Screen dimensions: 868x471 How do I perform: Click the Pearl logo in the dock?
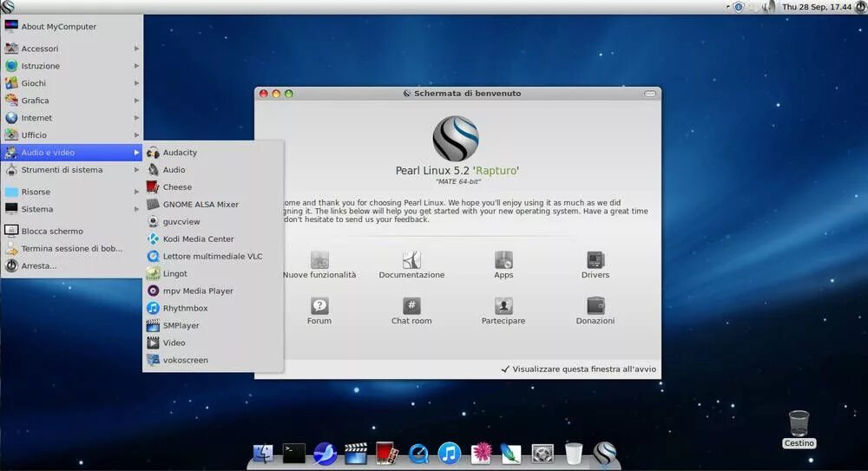click(604, 453)
